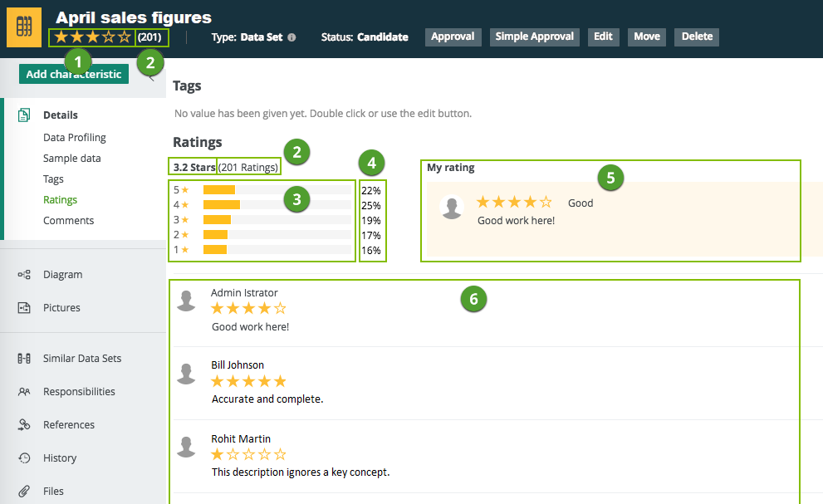Screen dimensions: 823x504
Task: Click the info icon beside Data Set type
Action: point(291,37)
